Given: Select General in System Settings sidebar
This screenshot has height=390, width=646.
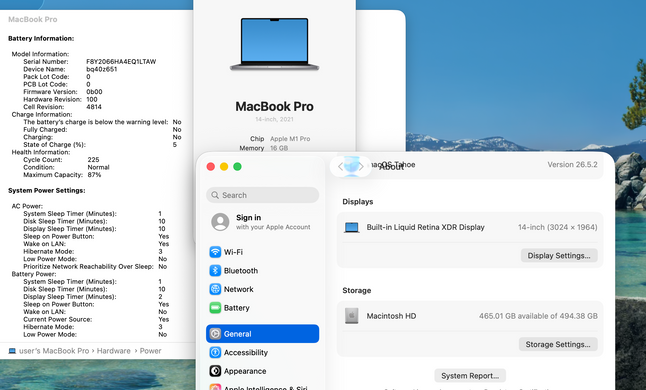Looking at the screenshot, I should 262,334.
